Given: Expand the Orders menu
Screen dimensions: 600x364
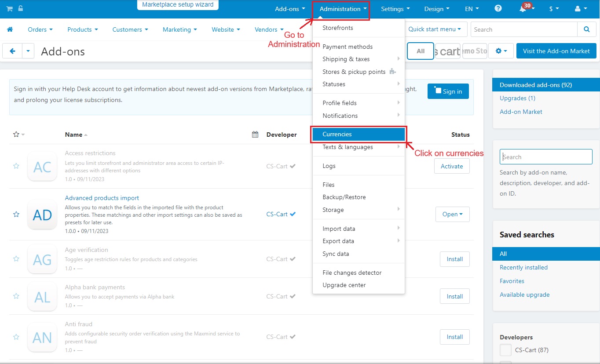Looking at the screenshot, I should click(x=40, y=29).
